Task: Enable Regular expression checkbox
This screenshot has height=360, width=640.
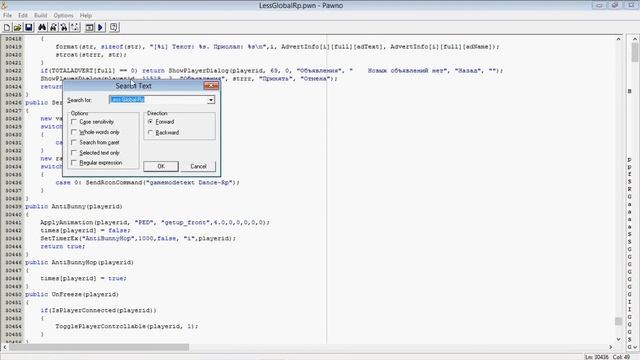Action: tap(74, 162)
